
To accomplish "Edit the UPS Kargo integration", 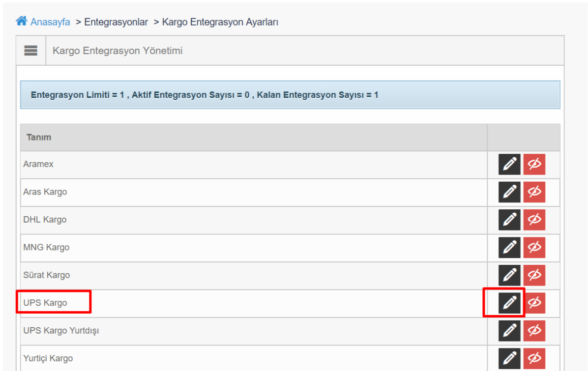I will tap(509, 303).
